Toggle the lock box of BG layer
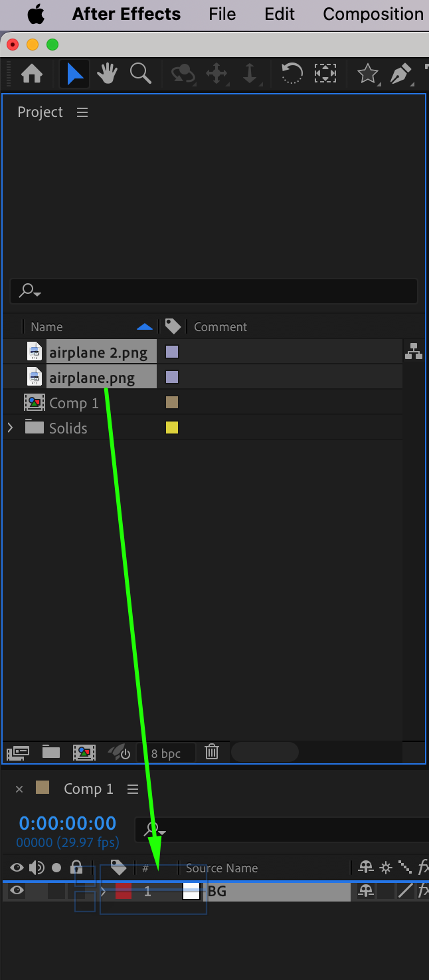Viewport: 429px width, 980px height. click(x=76, y=891)
